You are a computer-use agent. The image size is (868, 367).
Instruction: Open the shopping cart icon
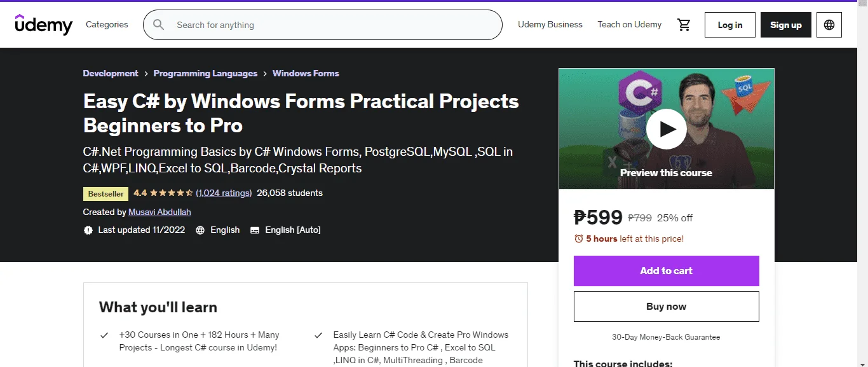click(684, 25)
